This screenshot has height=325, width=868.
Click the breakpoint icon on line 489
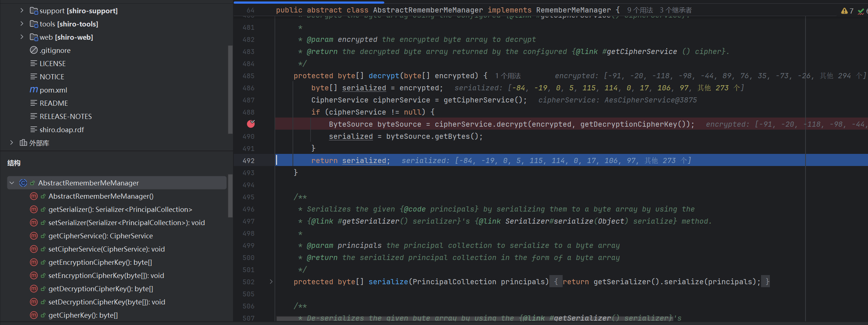pos(251,124)
